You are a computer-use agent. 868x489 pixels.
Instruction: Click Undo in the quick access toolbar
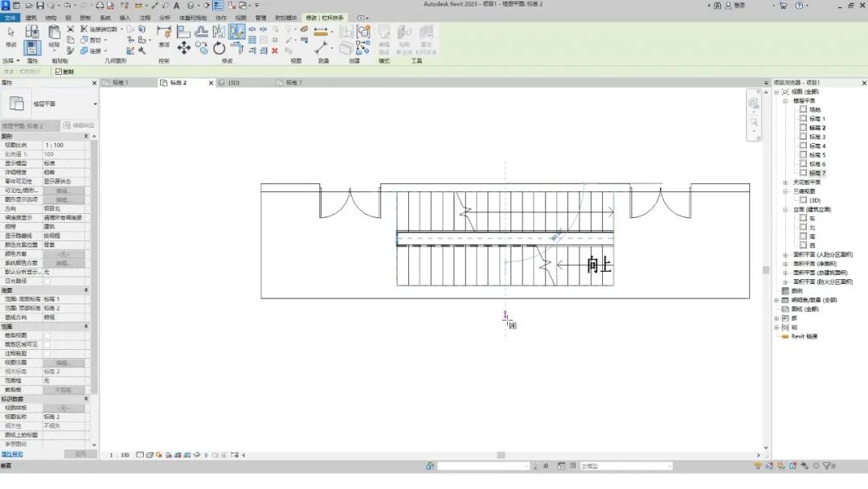coord(67,6)
